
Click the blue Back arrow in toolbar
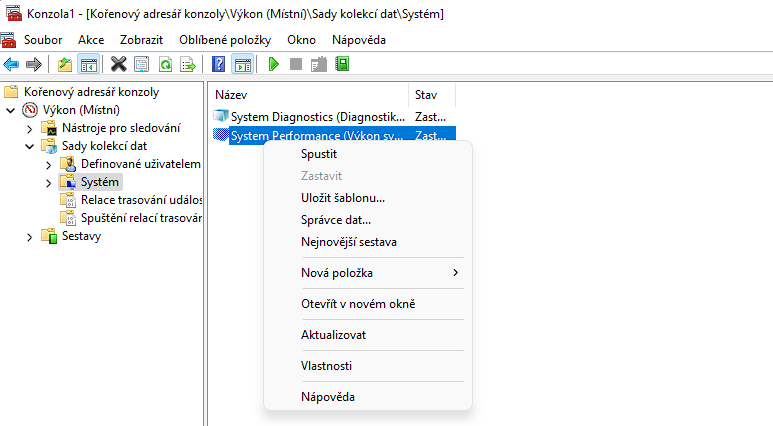point(11,64)
